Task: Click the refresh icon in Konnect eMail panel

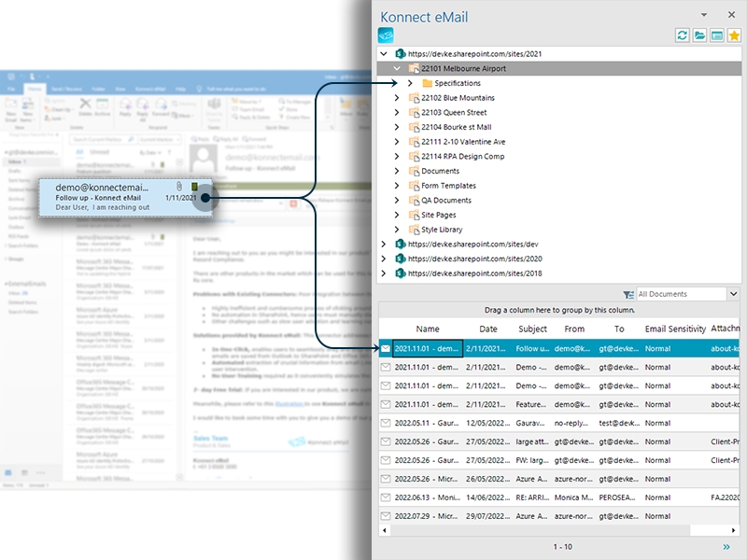Action: click(x=683, y=35)
